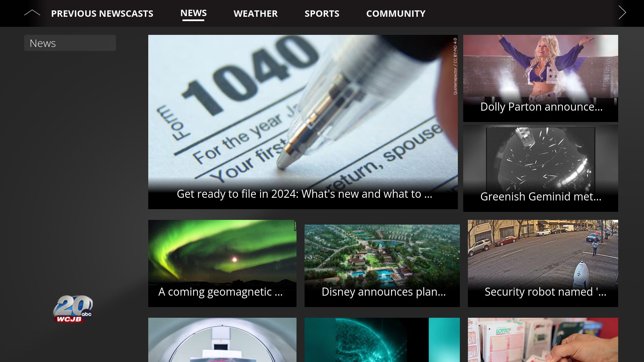Viewport: 644px width, 362px height.
Task: Click headline 'Get ready to file in 2024'
Action: pos(304,194)
